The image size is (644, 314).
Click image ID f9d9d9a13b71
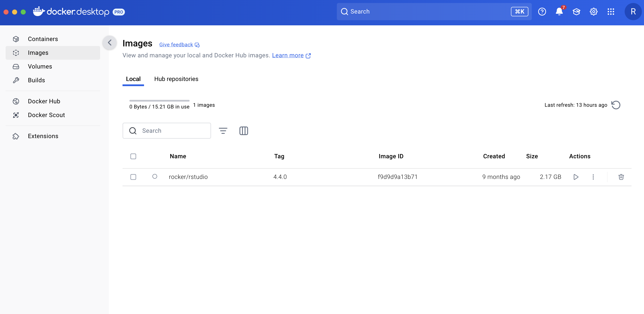397,177
